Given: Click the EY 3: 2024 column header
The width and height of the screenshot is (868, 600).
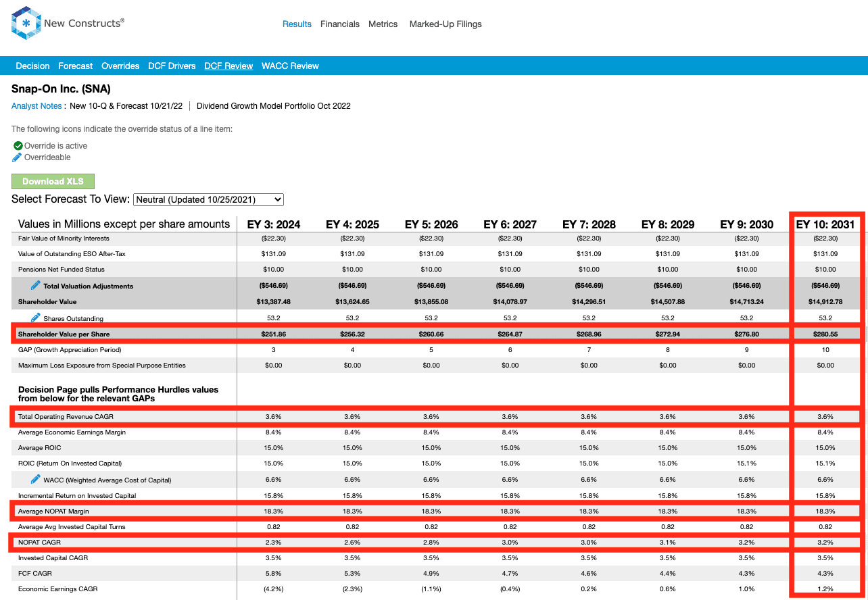Looking at the screenshot, I should (274, 224).
